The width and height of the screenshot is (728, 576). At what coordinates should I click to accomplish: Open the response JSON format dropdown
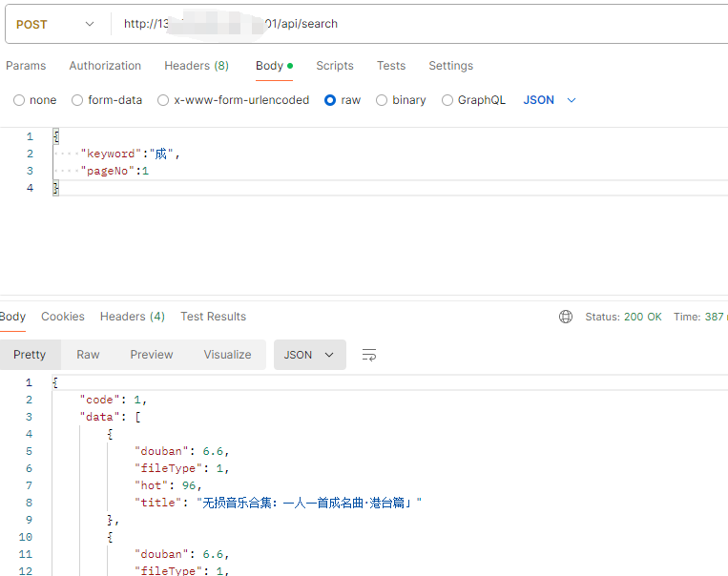(x=309, y=355)
